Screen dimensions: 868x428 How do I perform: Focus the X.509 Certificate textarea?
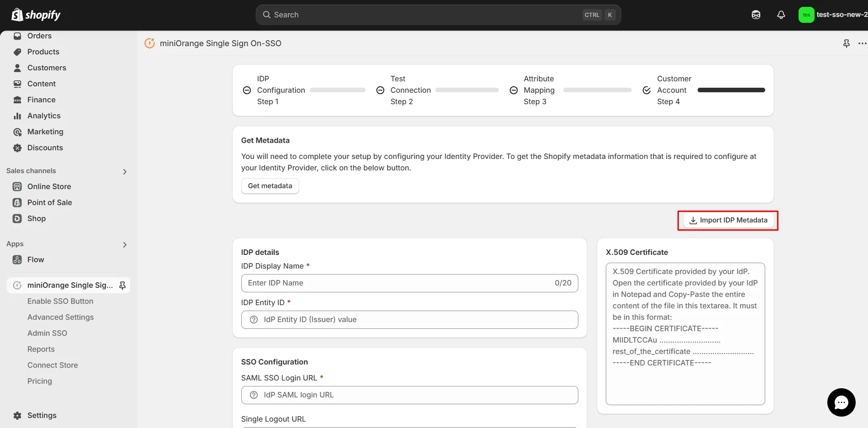tap(685, 333)
